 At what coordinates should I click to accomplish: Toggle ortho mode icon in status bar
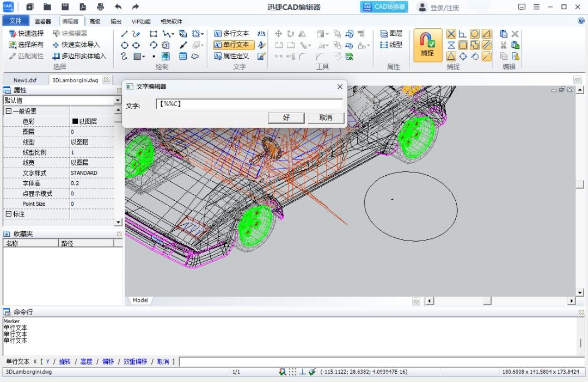pos(302,372)
